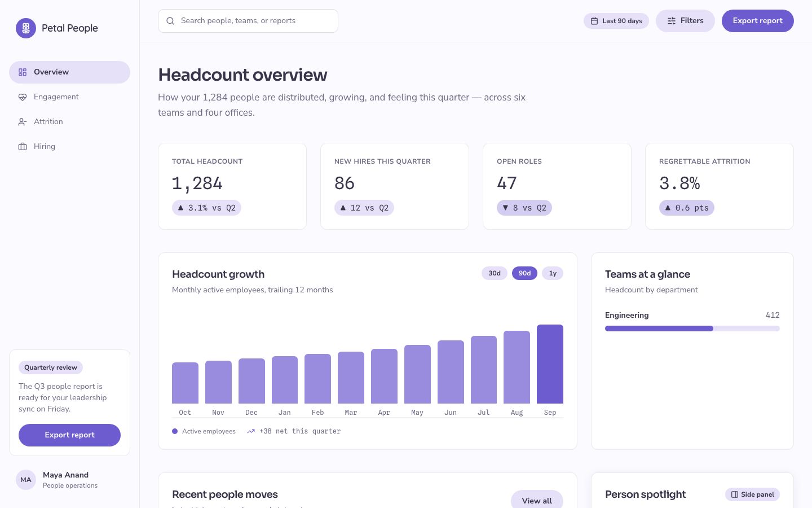Screen dimensions: 812x508
Task: Click the Mar bar in headcount chart
Action: pos(351,378)
